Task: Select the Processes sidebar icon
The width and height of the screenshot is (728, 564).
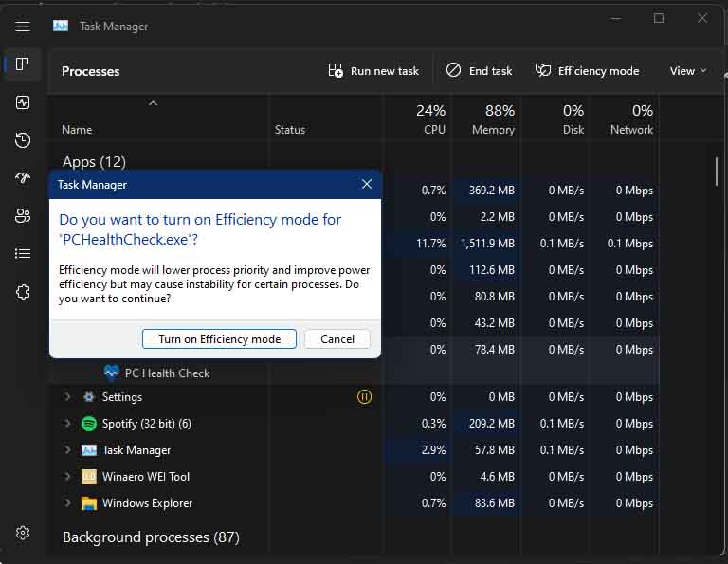Action: [x=23, y=64]
